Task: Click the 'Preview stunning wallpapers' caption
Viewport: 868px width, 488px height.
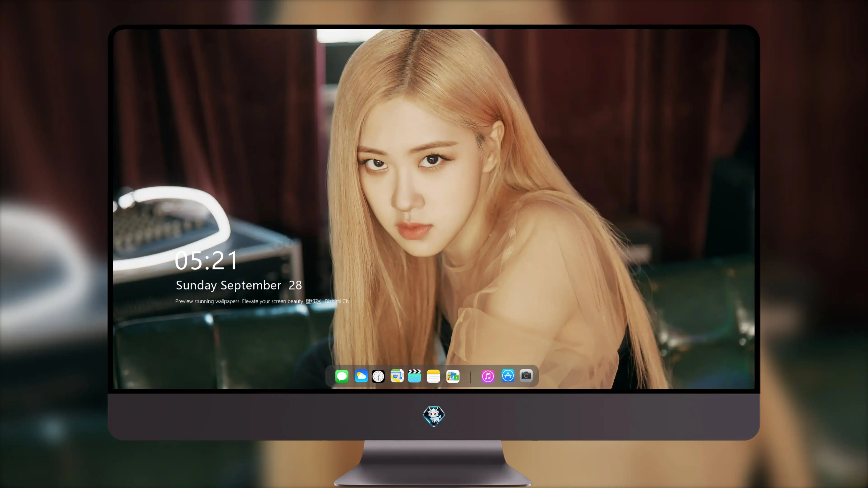Action: (262, 301)
